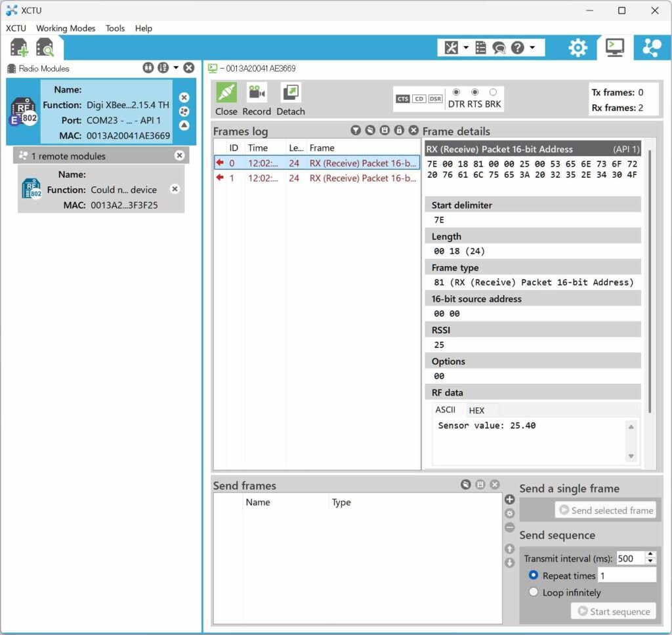This screenshot has height=635, width=672.
Task: Expand the Tools wrench dropdown arrow
Action: (x=466, y=48)
